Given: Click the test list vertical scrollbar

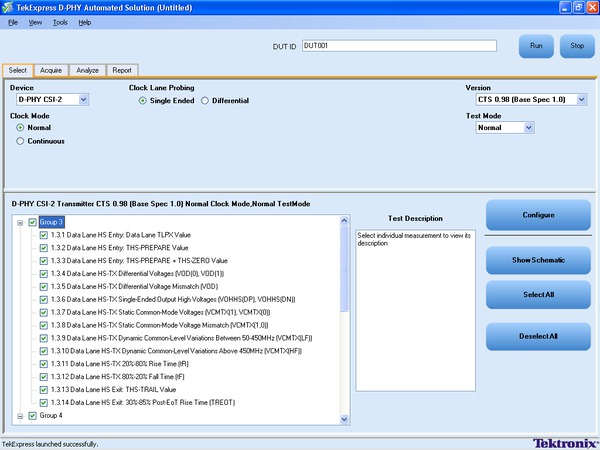Looking at the screenshot, I should [x=345, y=320].
